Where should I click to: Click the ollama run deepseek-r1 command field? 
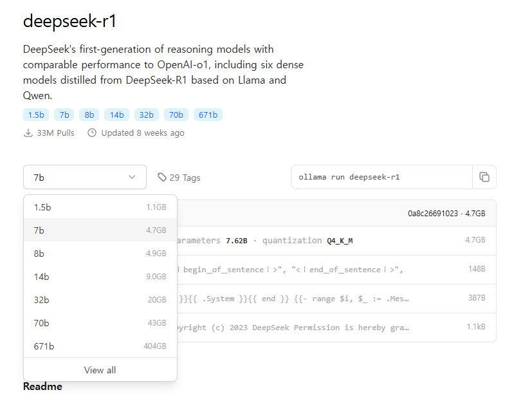(x=381, y=177)
